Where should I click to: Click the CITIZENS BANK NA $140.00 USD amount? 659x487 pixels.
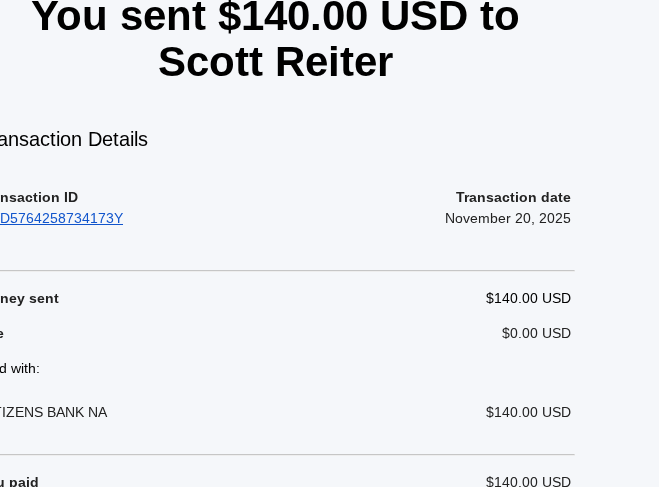[x=528, y=412]
